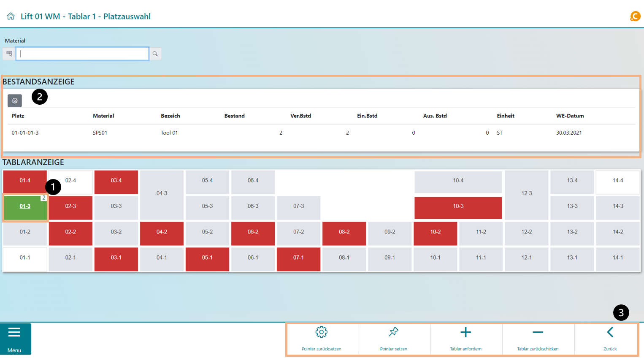The height and width of the screenshot is (358, 644).
Task: Select the green slot 01-3
Action: pos(25,206)
